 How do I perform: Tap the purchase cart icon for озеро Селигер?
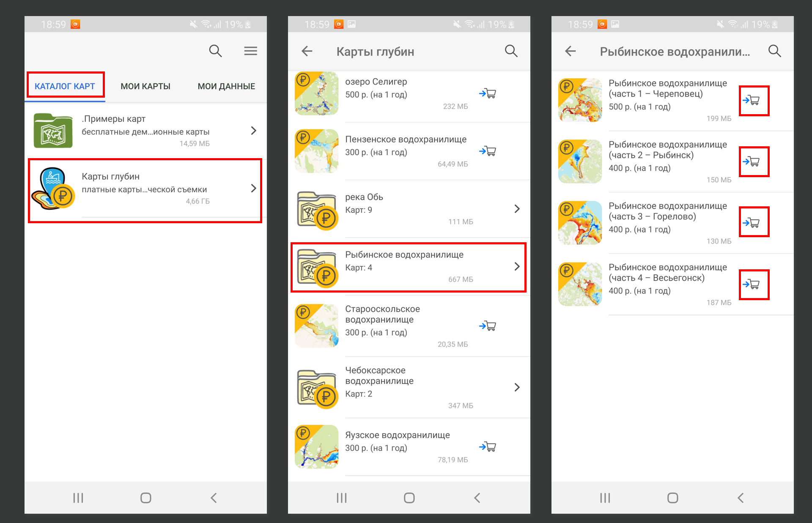[488, 93]
